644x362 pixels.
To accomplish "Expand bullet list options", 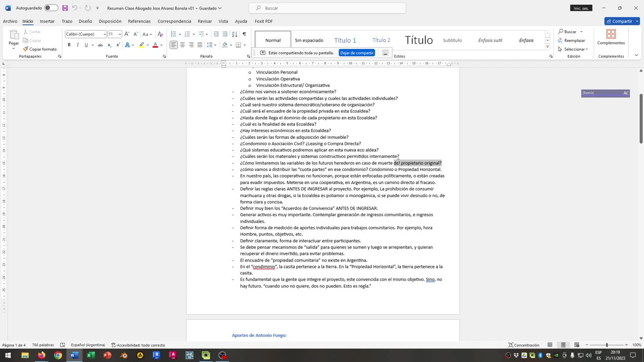I will tap(180, 34).
